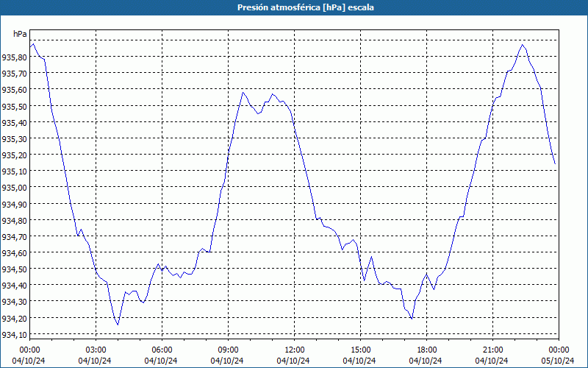Click the 934,60 pressure label
Screen dimensions: 588x368
[15, 252]
